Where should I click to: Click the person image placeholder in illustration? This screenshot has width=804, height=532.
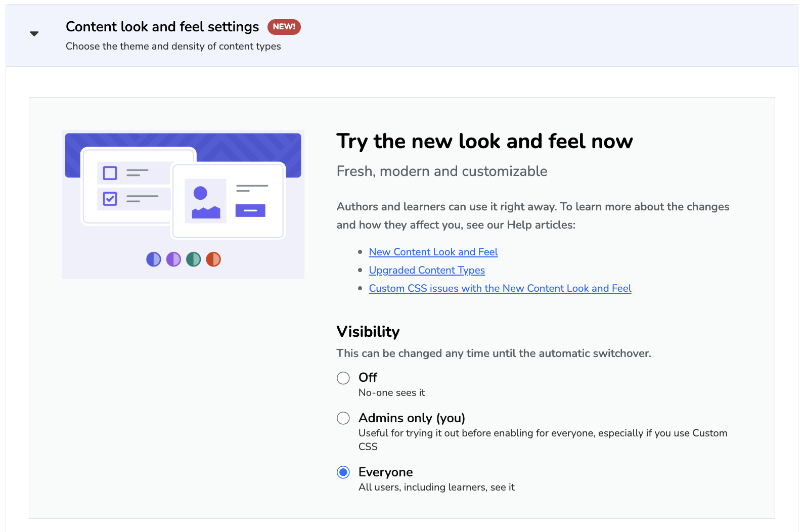(x=205, y=201)
